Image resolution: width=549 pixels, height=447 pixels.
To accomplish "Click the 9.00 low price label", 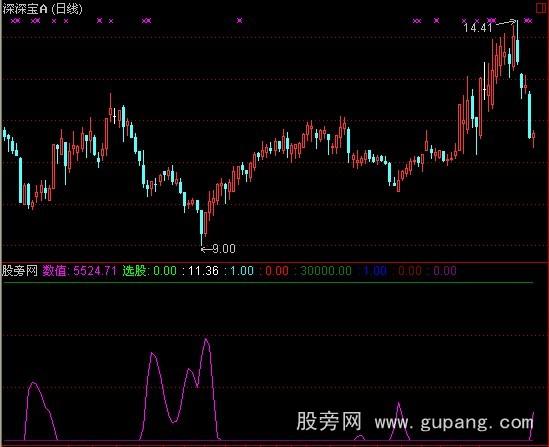I will [224, 249].
